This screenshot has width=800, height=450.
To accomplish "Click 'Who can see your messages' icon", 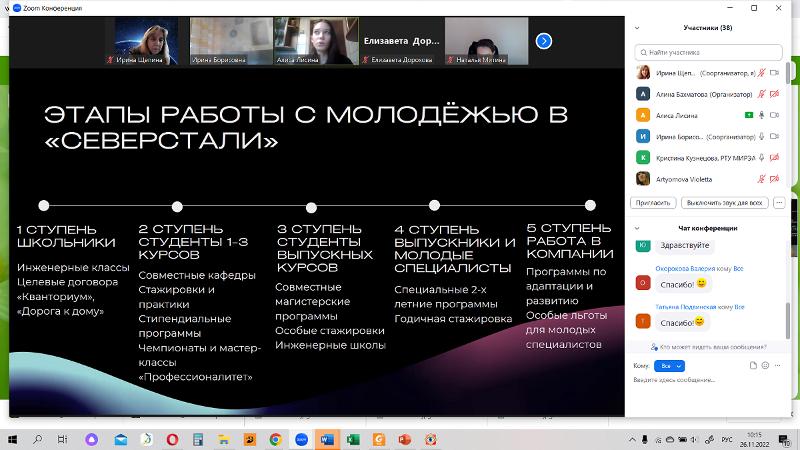I will pos(654,347).
